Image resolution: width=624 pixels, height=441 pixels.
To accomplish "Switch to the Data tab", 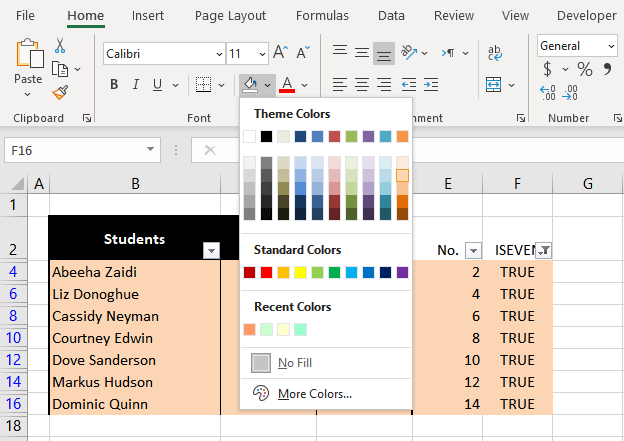I will coord(391,16).
